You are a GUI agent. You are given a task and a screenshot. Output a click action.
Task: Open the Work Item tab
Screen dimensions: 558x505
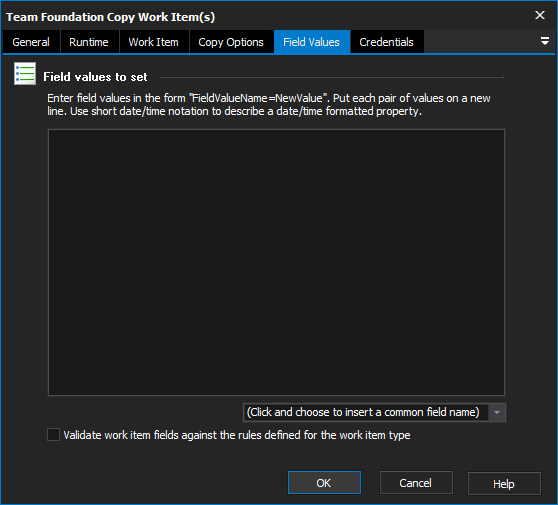click(154, 42)
